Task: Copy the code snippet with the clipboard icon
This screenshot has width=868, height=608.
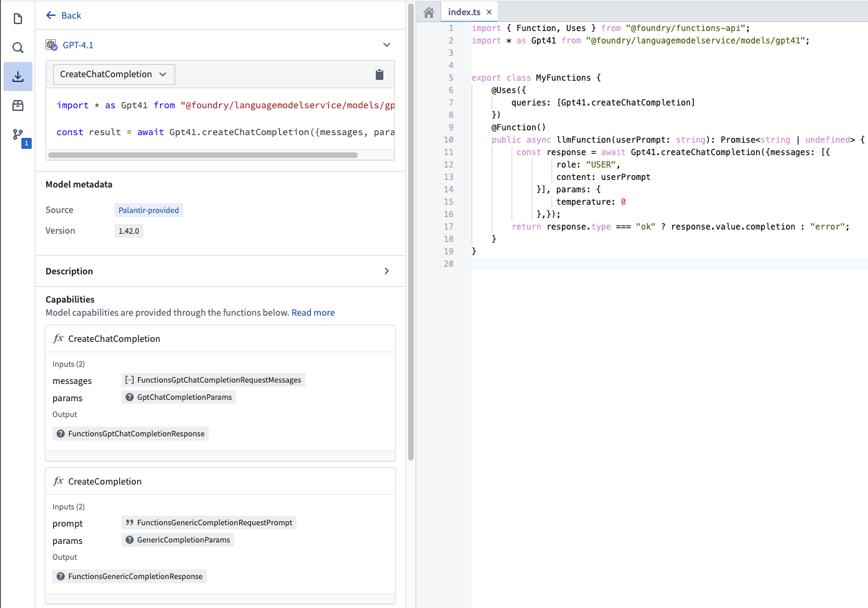Action: point(379,74)
